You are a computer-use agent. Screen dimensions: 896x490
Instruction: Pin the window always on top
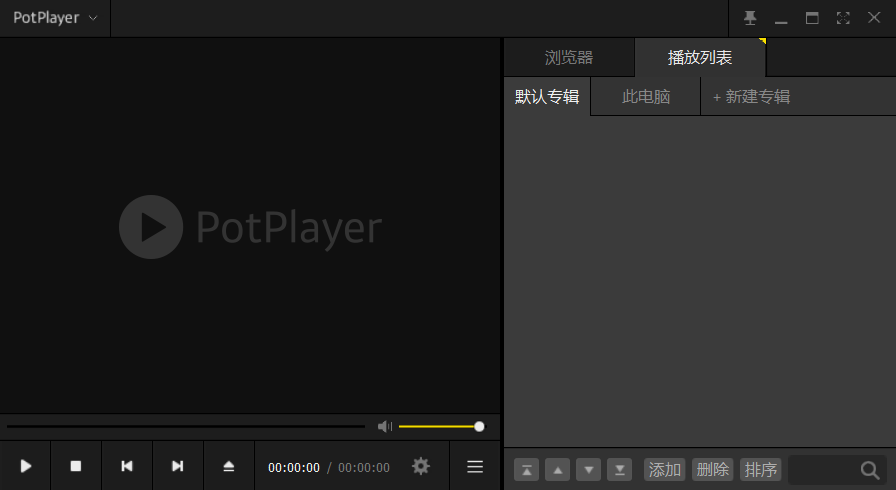[x=750, y=18]
